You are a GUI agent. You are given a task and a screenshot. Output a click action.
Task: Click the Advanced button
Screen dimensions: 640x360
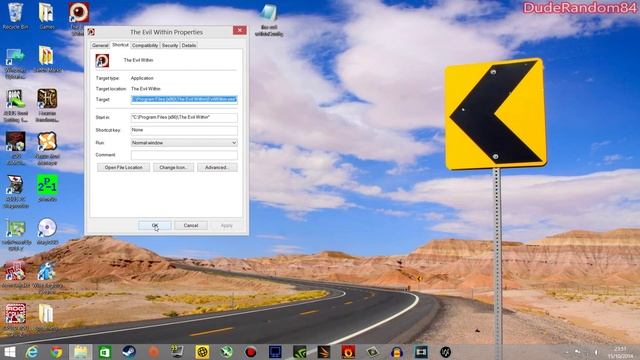click(x=217, y=167)
